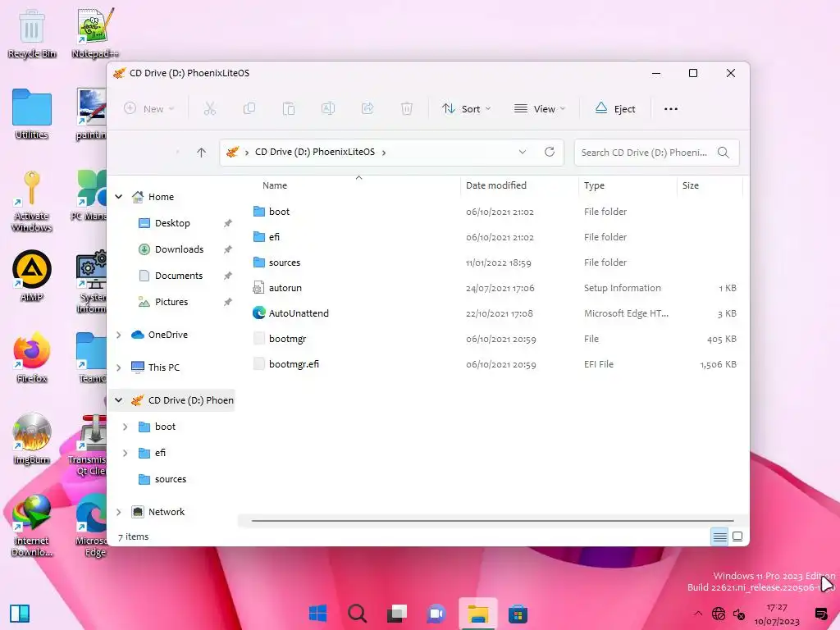The width and height of the screenshot is (840, 630).
Task: Open Microsoft Store on taskbar
Action: pyautogui.click(x=518, y=614)
